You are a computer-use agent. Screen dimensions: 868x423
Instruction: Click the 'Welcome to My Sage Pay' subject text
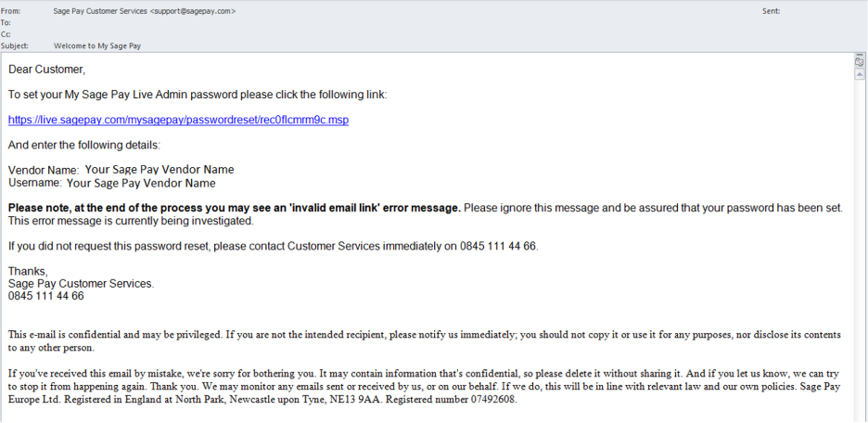click(97, 46)
